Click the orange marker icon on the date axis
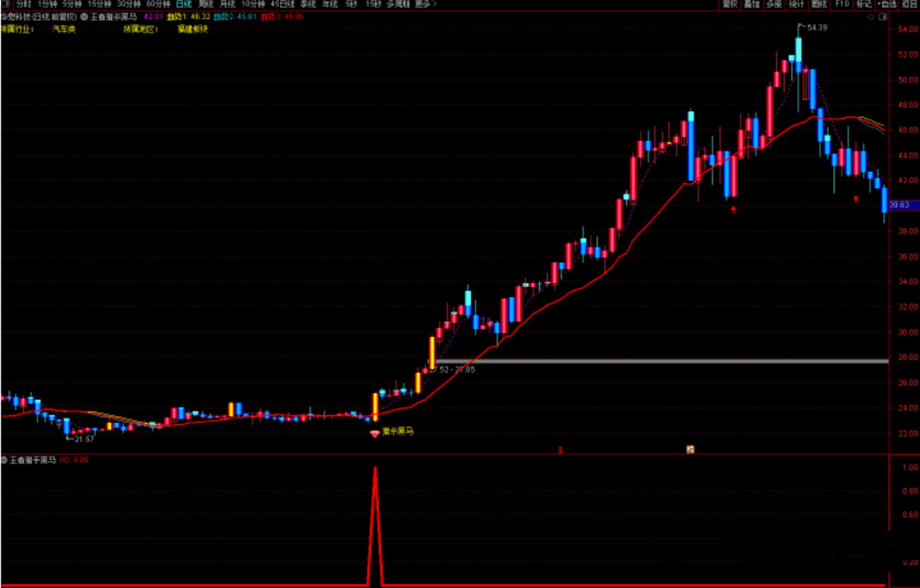 tap(690, 449)
